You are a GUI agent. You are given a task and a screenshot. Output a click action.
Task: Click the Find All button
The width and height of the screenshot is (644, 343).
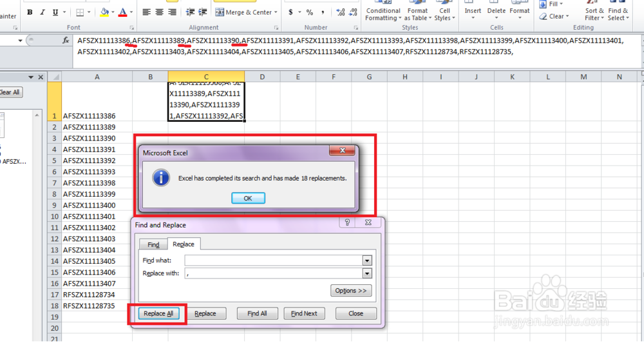257,313
